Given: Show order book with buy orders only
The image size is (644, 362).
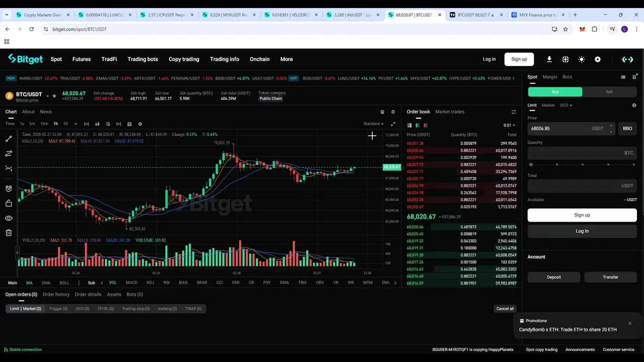Looking at the screenshot, I should [418, 125].
